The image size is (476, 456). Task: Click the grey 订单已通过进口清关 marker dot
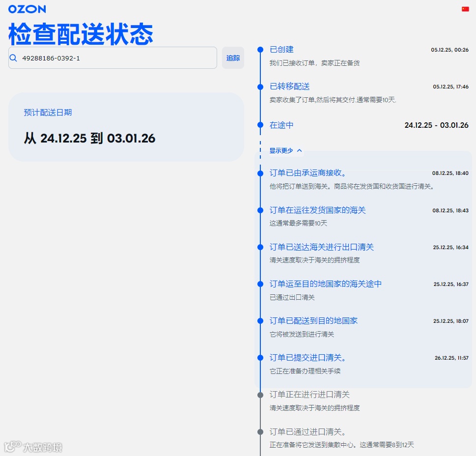pos(260,432)
